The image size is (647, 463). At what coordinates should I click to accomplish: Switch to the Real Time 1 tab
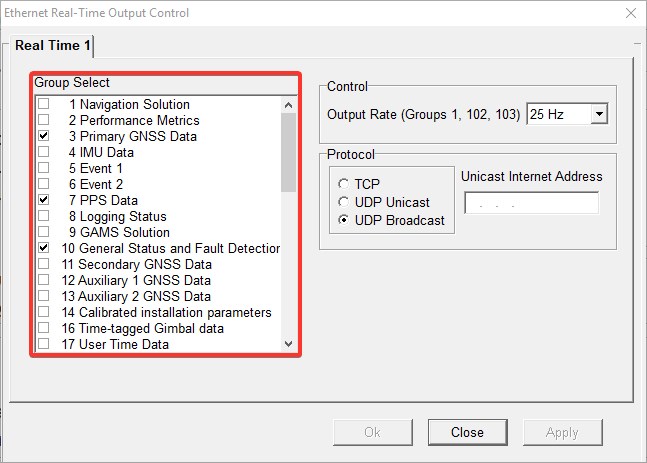point(53,45)
